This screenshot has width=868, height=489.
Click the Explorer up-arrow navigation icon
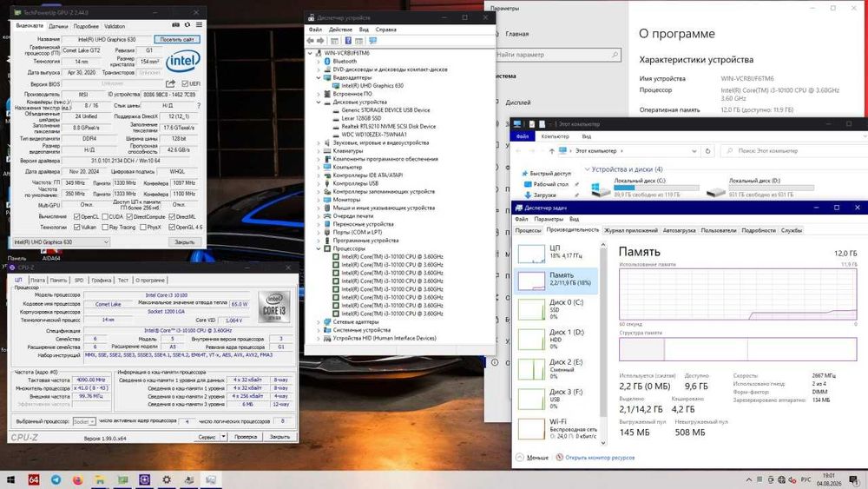pyautogui.click(x=551, y=150)
